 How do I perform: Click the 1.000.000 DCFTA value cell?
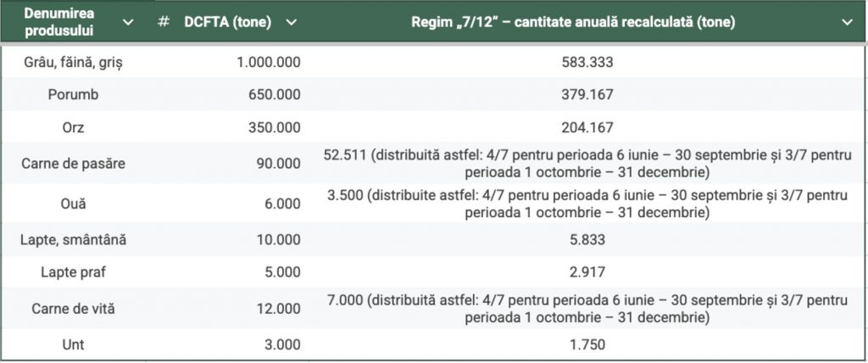[x=227, y=62]
